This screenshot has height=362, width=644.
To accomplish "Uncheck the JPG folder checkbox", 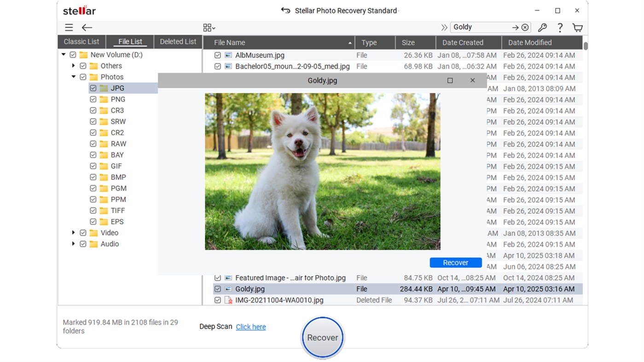I will coord(93,88).
